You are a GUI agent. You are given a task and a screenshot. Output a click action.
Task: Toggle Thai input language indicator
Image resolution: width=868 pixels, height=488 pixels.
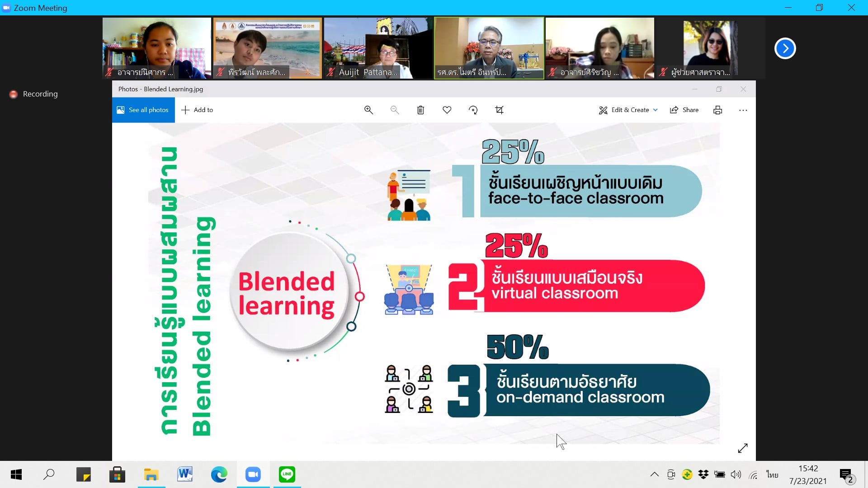pos(772,474)
